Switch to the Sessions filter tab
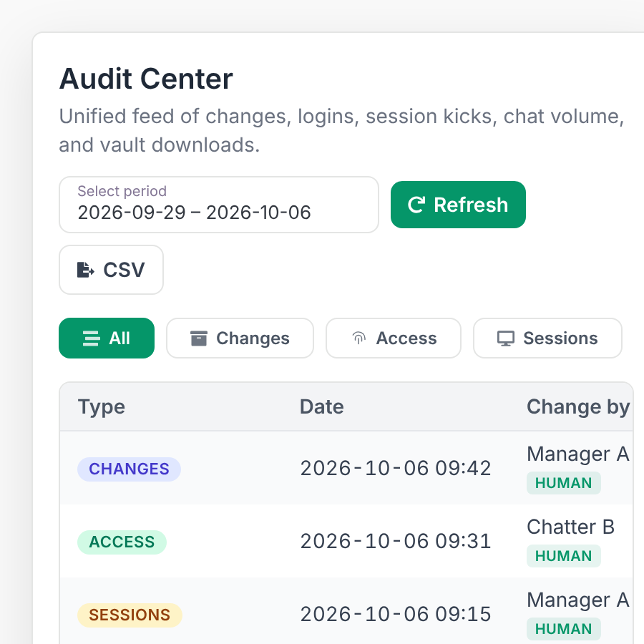Screen dimensions: 644x644 click(x=547, y=338)
